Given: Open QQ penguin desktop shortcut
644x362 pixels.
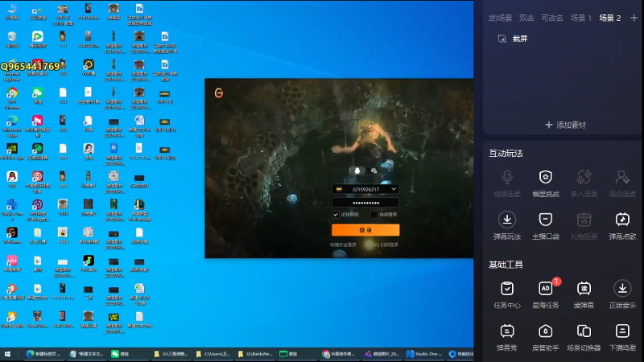Looking at the screenshot, I should pos(12,179).
